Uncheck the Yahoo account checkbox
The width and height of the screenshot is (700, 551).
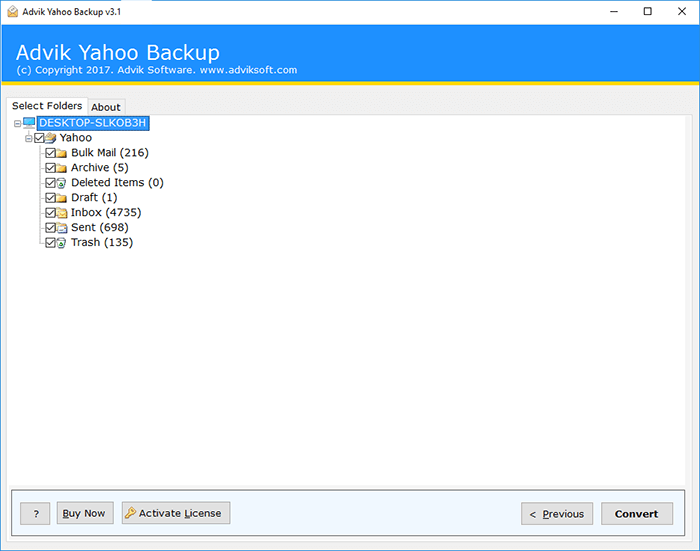click(x=39, y=138)
